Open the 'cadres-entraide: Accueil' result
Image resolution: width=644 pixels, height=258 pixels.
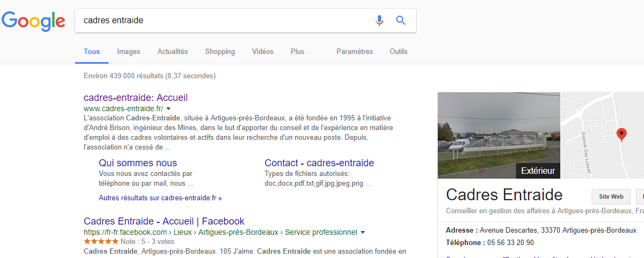pyautogui.click(x=135, y=98)
